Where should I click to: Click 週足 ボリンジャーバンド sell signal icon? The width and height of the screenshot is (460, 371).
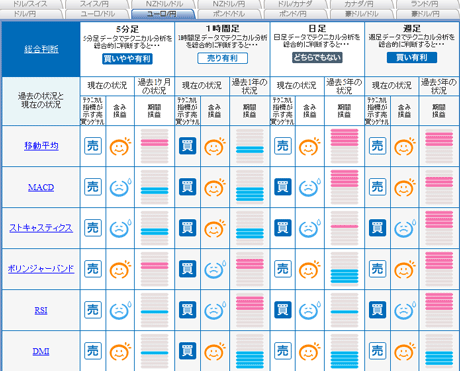[378, 269]
